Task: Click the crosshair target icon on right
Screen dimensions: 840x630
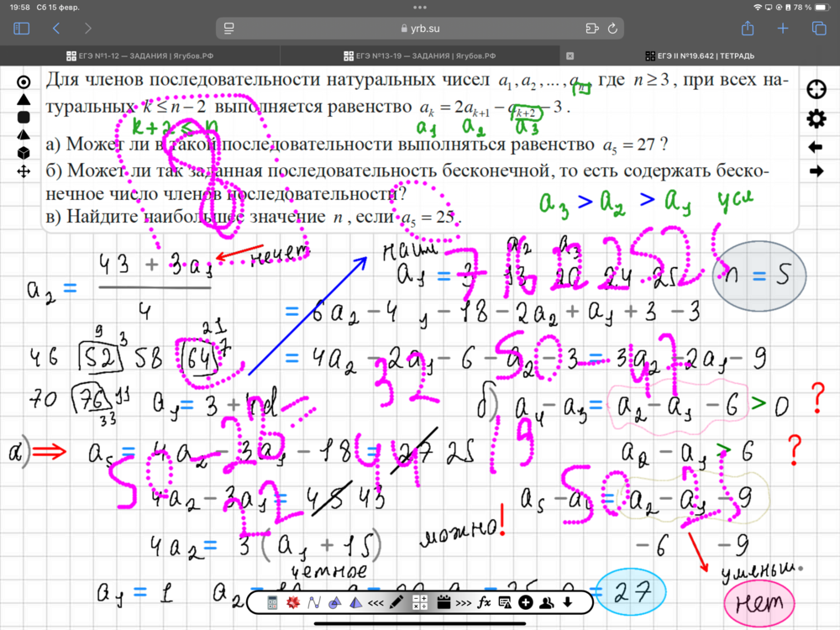Action: click(x=816, y=90)
